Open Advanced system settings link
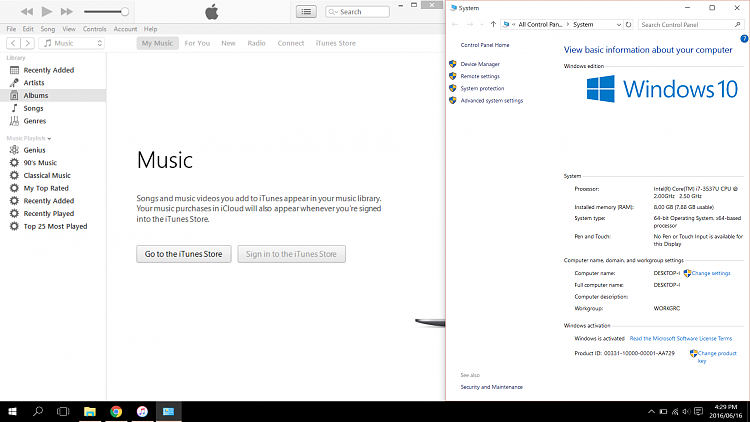 492,100
